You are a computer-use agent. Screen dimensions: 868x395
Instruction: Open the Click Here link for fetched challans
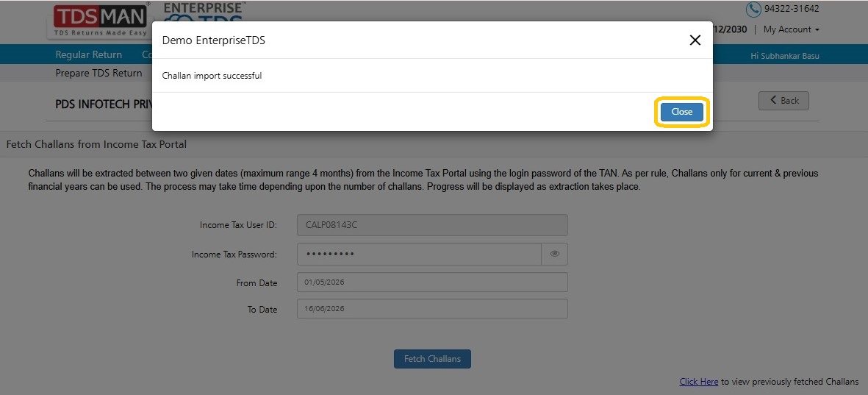tap(699, 382)
